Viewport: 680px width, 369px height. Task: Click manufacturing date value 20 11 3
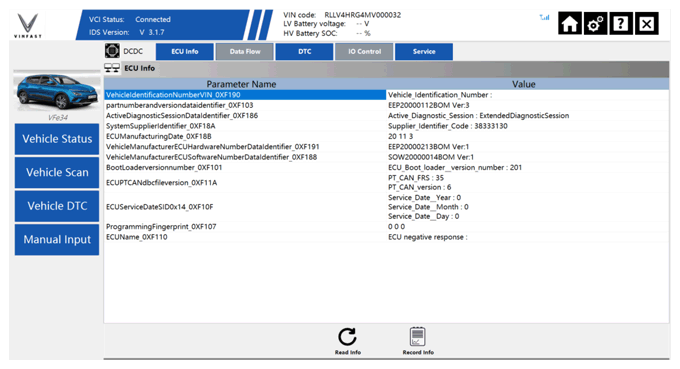point(400,137)
